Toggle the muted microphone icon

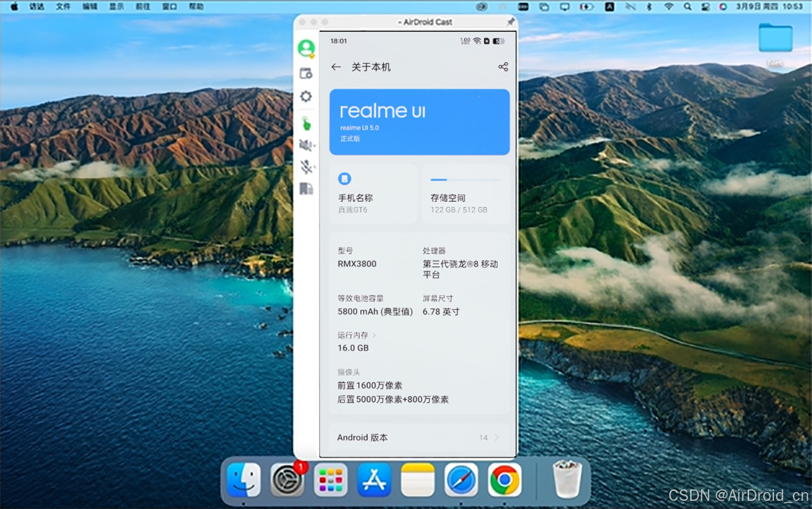tap(306, 167)
